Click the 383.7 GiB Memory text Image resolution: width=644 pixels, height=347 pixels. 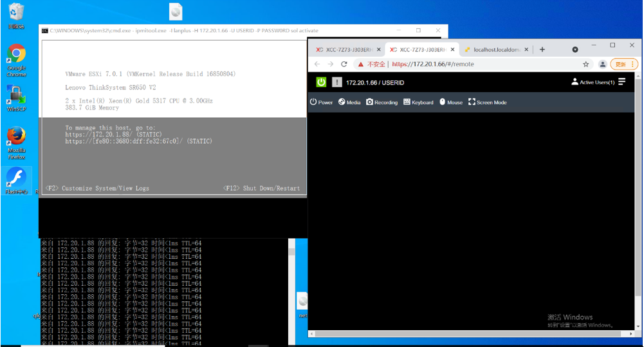pos(92,108)
